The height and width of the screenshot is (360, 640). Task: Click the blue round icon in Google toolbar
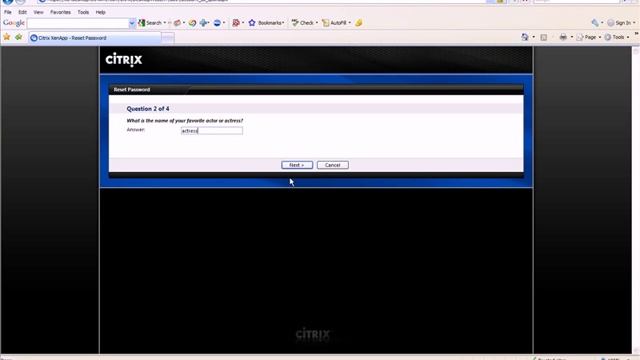217,23
